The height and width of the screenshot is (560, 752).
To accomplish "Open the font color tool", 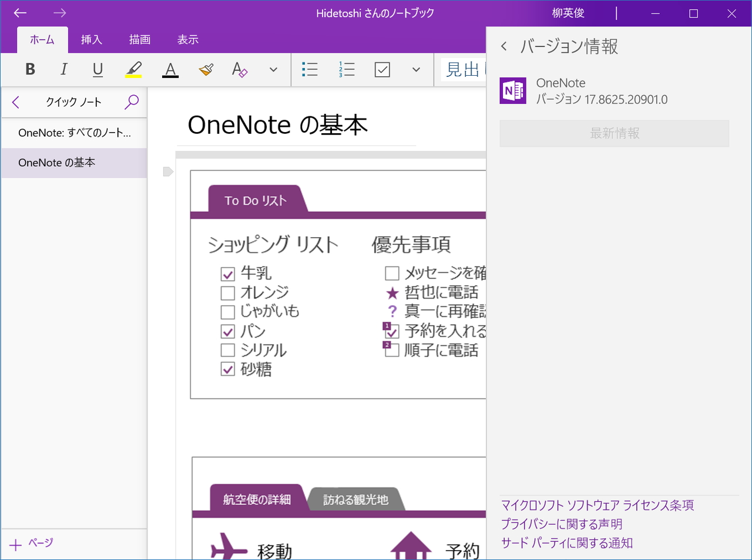I will coord(170,69).
